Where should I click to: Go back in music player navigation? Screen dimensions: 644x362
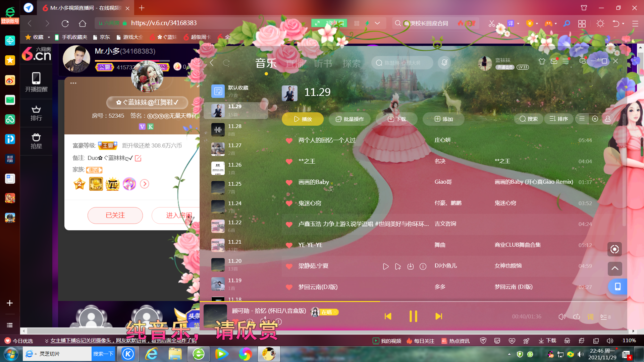click(x=212, y=63)
